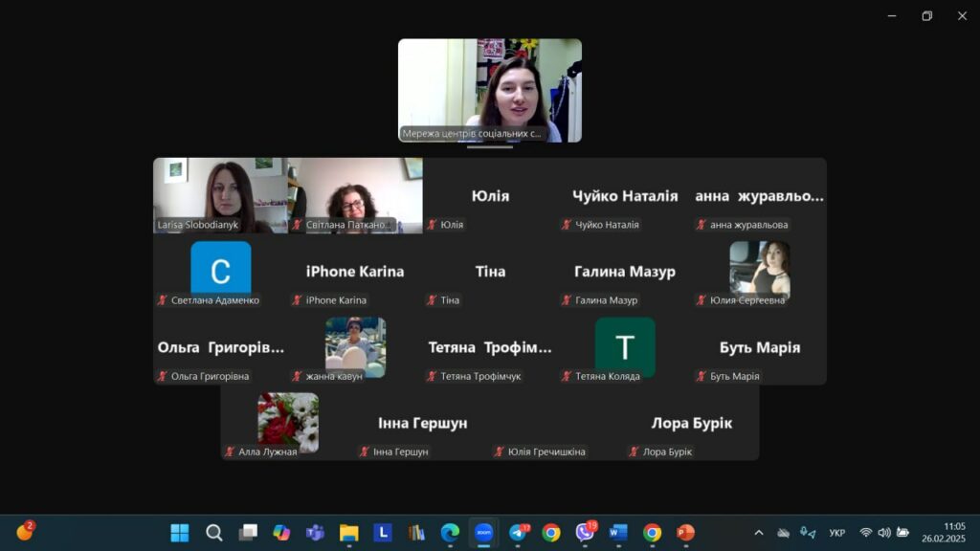980x551 pixels.
Task: Launch Microsoft Word from taskbar
Action: click(x=618, y=533)
